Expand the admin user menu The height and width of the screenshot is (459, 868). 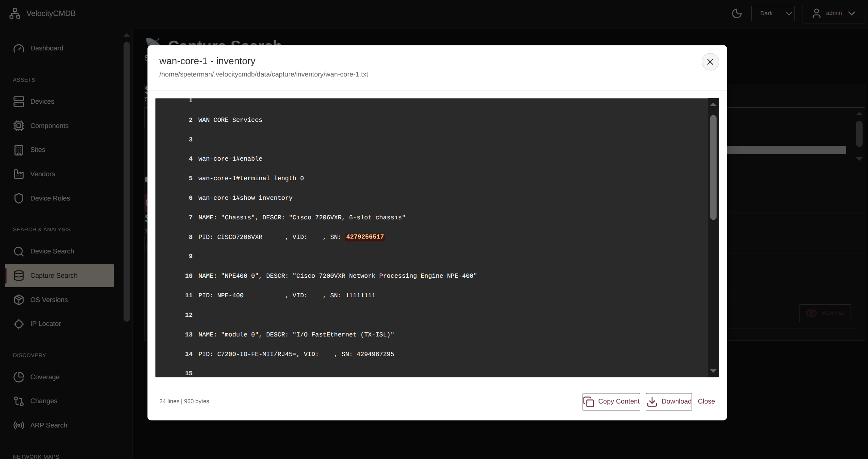(x=834, y=13)
